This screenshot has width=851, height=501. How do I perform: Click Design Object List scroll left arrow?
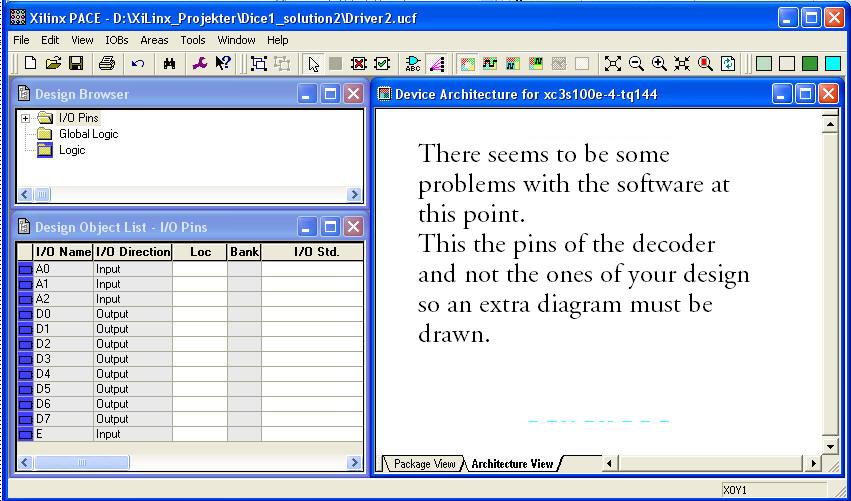coord(25,462)
